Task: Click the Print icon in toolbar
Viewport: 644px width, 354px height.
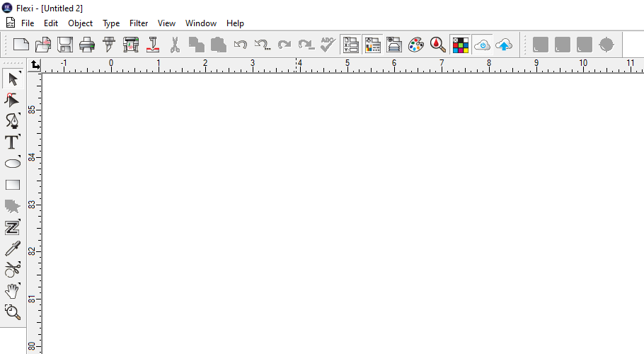Action: 87,45
